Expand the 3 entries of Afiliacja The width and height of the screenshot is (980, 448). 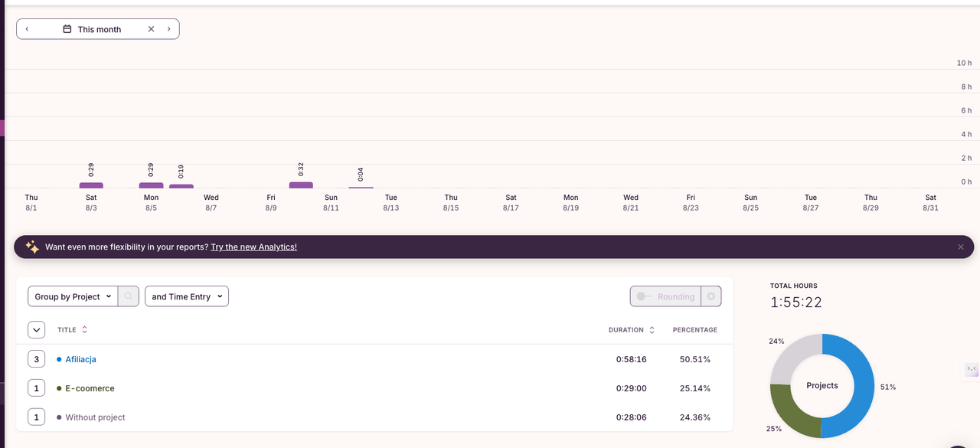(x=36, y=359)
